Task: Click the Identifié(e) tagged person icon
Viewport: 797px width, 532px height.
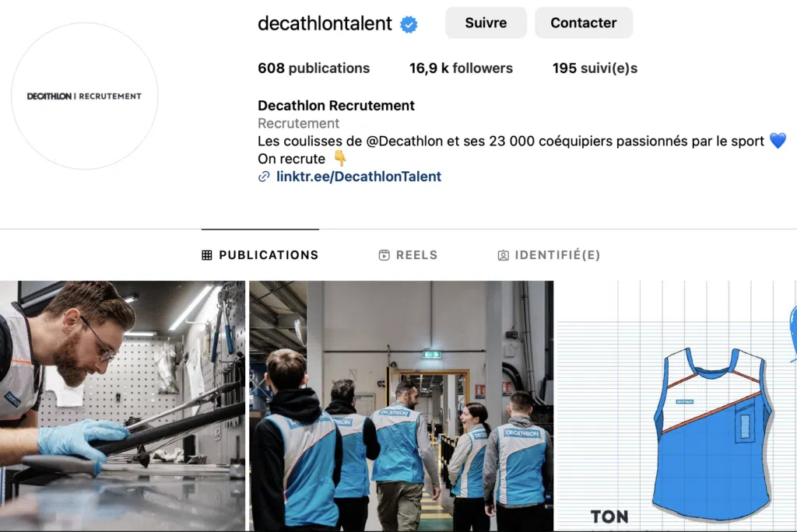Action: (x=504, y=255)
